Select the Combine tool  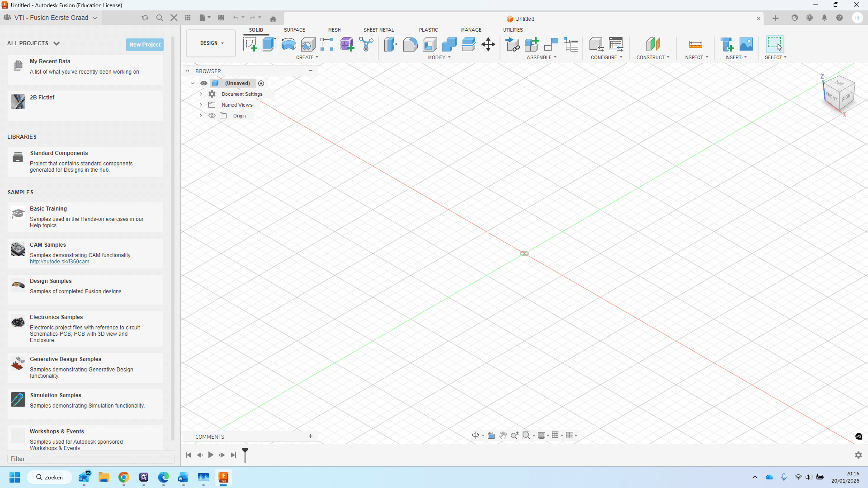[x=449, y=44]
